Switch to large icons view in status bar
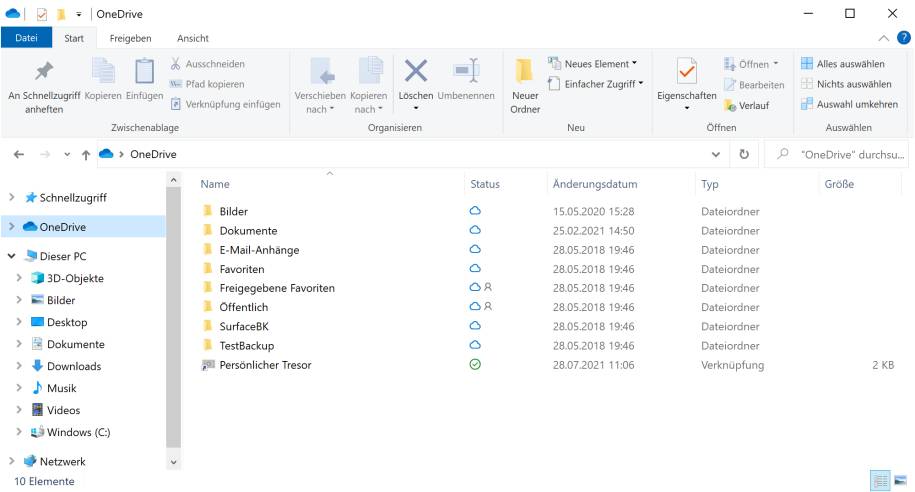 pyautogui.click(x=900, y=481)
